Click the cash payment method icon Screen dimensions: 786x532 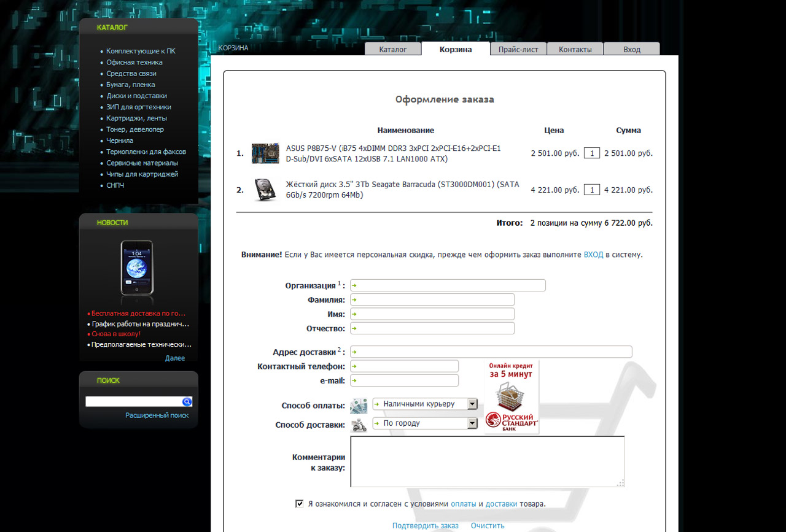tap(359, 405)
